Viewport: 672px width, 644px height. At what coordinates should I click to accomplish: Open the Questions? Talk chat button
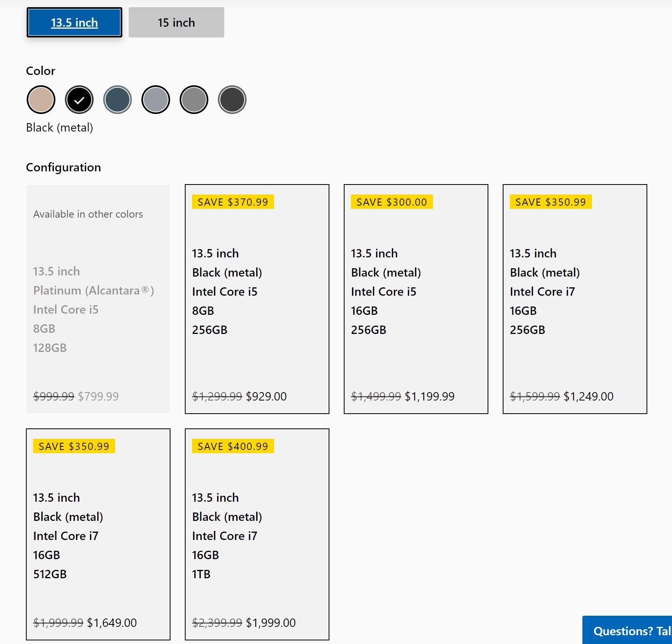(x=627, y=630)
